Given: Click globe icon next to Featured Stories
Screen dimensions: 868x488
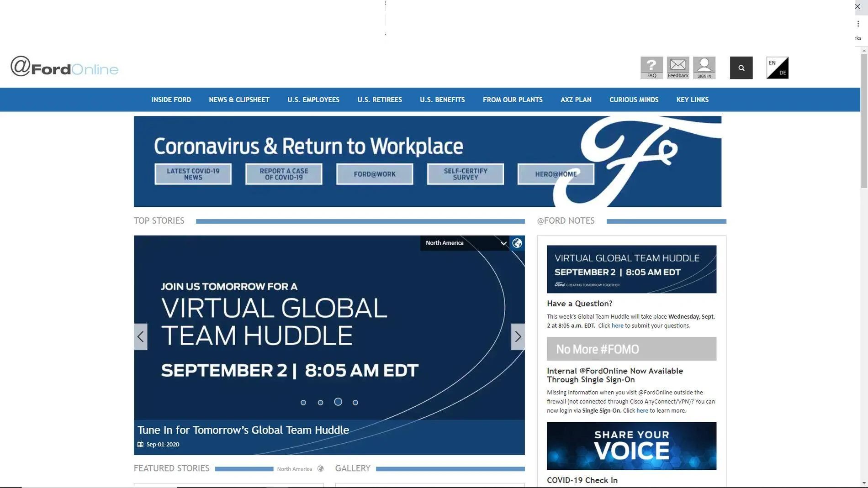Looking at the screenshot, I should [320, 469].
